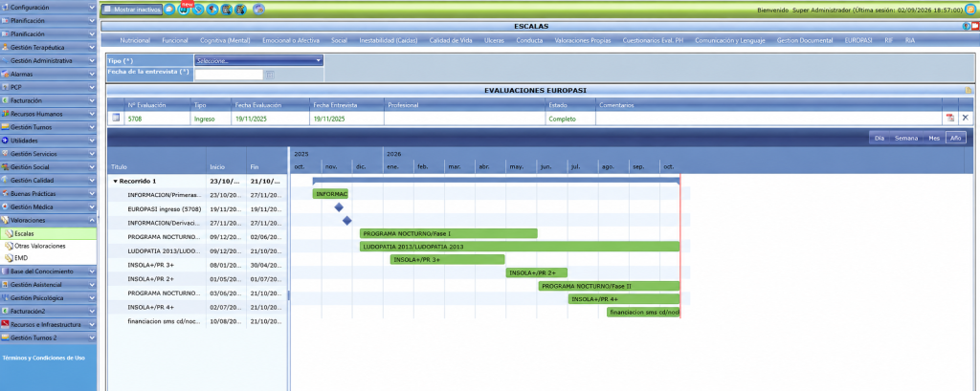Click the red folder icon on ESCALAS bar

(x=975, y=26)
